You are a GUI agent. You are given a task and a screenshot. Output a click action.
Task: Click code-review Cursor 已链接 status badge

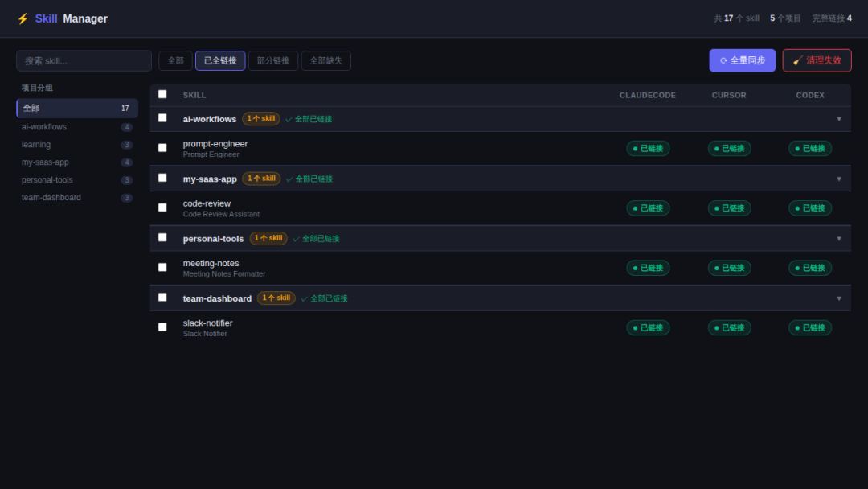(x=729, y=208)
